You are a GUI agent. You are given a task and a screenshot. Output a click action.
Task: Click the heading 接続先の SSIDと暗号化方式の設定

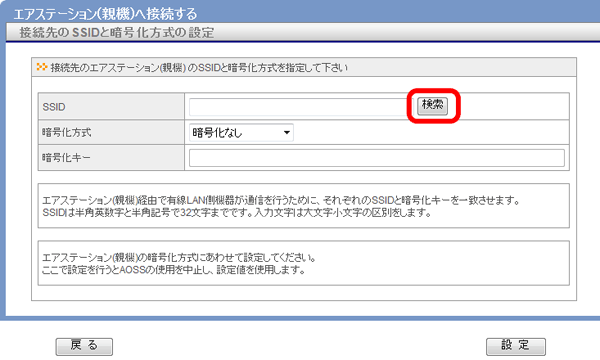pos(117,33)
